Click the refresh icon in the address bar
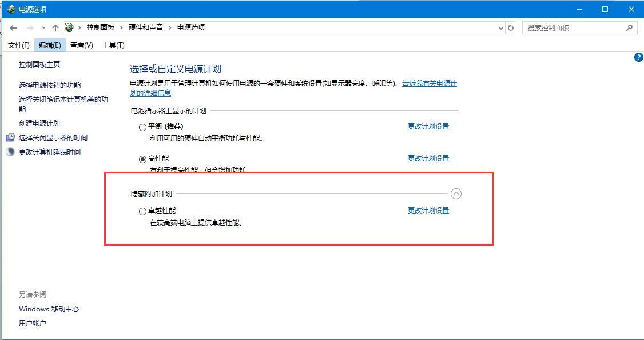Screen dimensions: 644x340 511,27
